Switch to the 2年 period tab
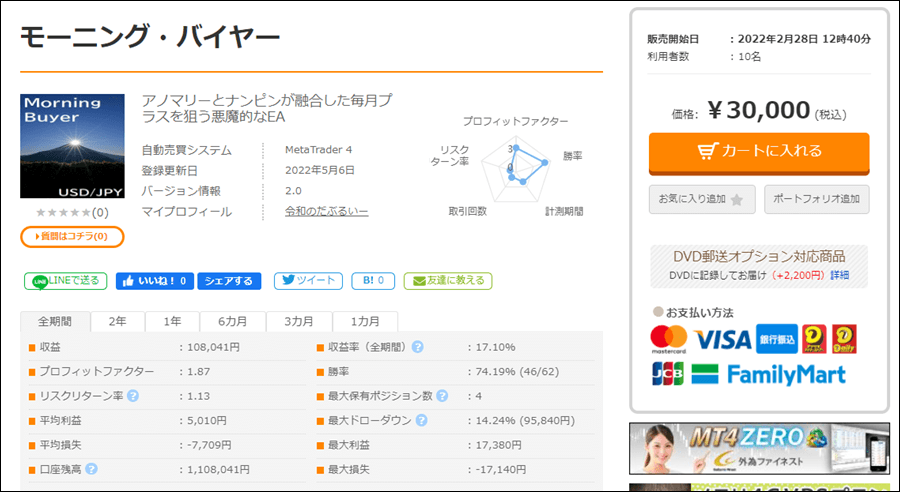This screenshot has height=492, width=900. 117,322
